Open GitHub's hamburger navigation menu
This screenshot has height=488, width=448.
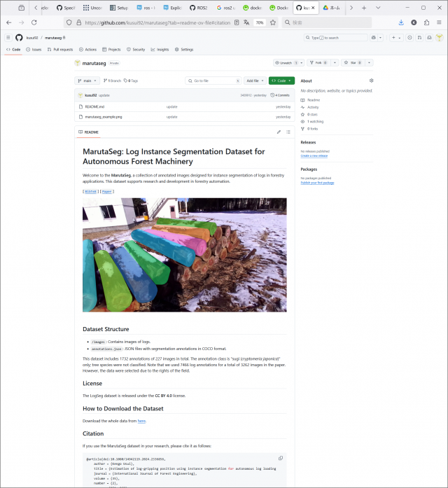8,37
